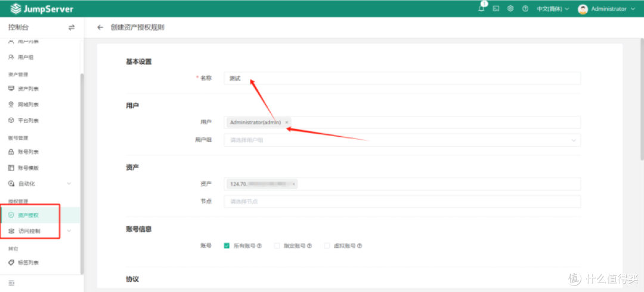Screen dimensions: 644x292
Task: Click help icon beside 虚拟账号
Action: pyautogui.click(x=360, y=246)
